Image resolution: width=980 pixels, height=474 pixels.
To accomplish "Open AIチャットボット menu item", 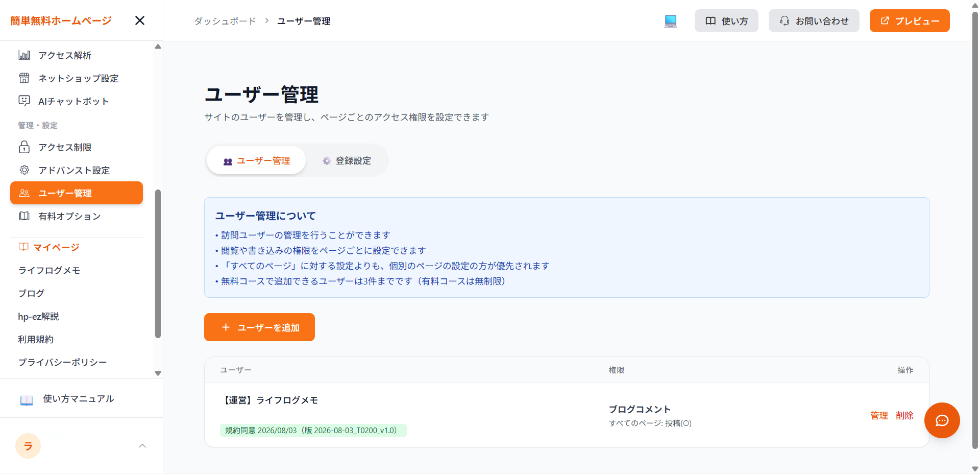I will click(77, 101).
